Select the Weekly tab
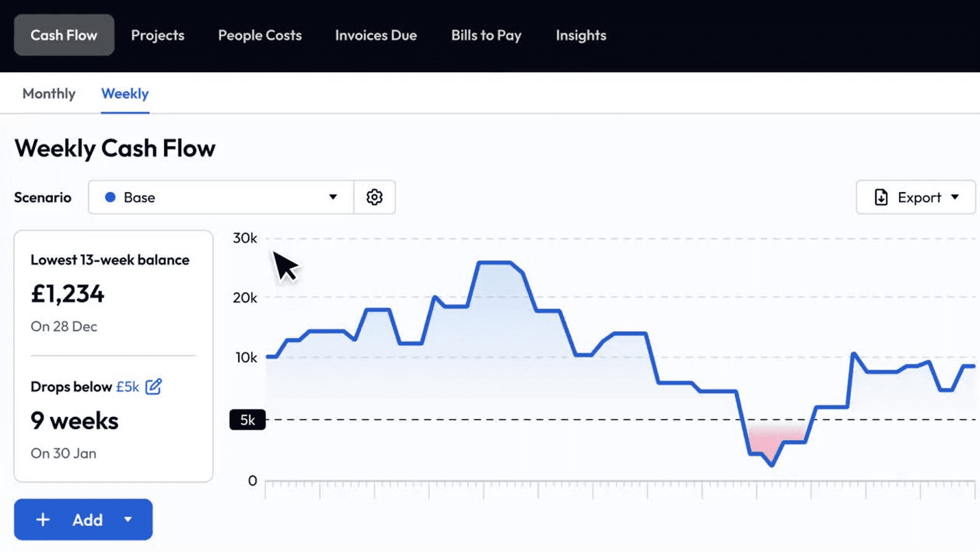 click(x=125, y=94)
